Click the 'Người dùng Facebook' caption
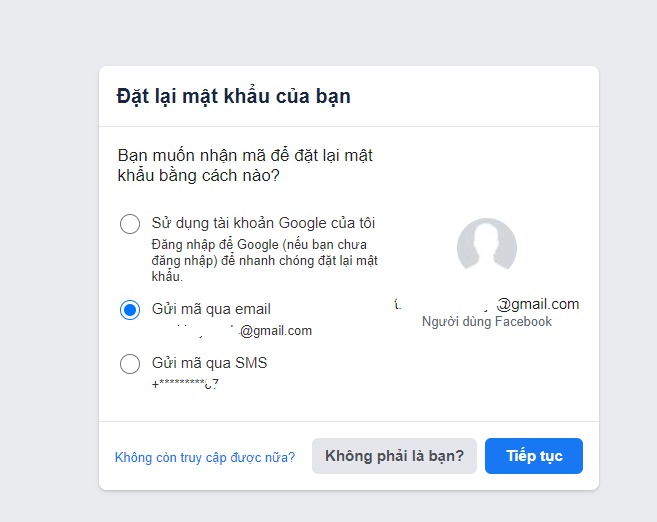Viewport: 657px width, 522px height. (x=486, y=322)
